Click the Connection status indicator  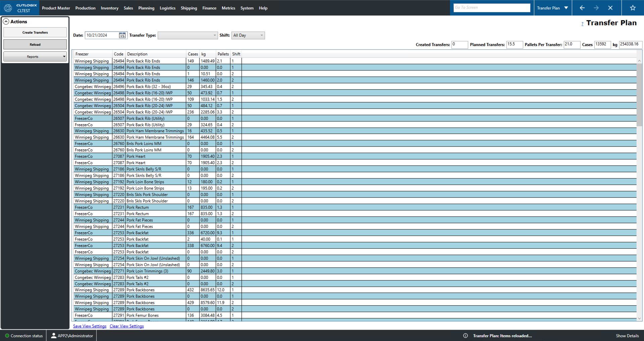point(24,336)
